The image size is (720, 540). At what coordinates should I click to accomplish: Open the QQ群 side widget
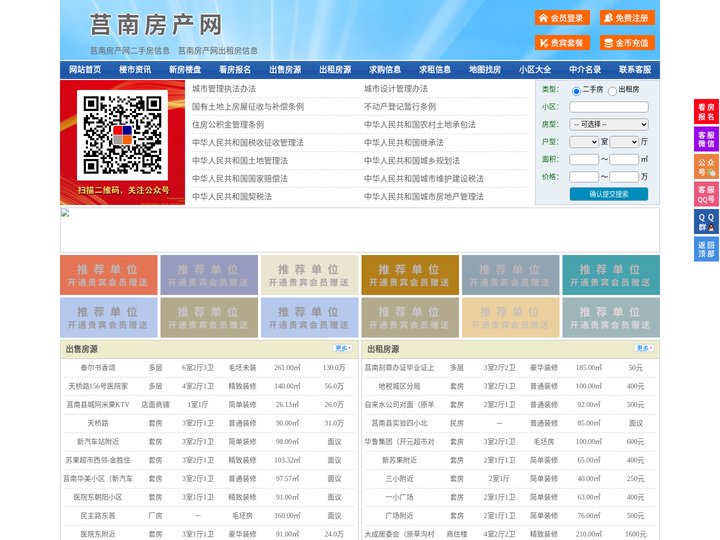point(706,222)
